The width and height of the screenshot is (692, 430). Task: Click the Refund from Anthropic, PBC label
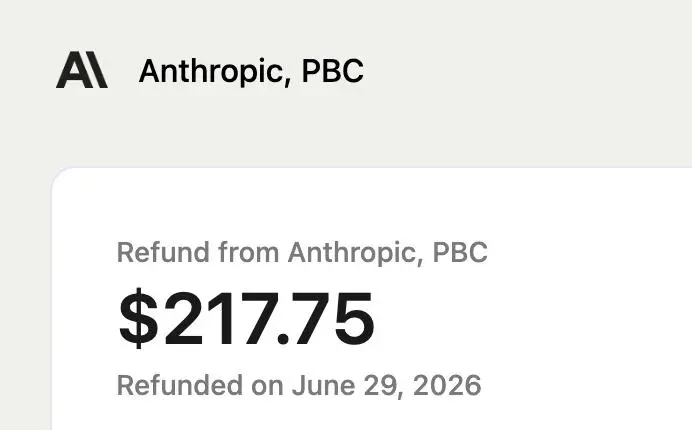pos(302,253)
